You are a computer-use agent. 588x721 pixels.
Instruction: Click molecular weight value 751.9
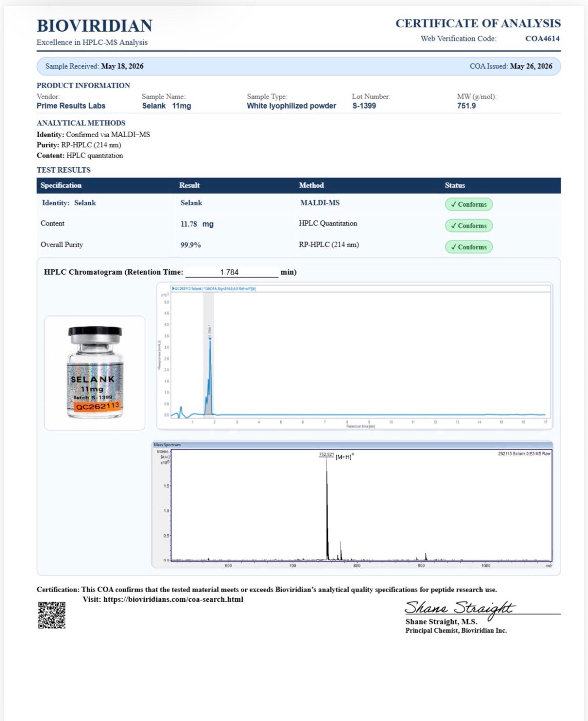(467, 106)
